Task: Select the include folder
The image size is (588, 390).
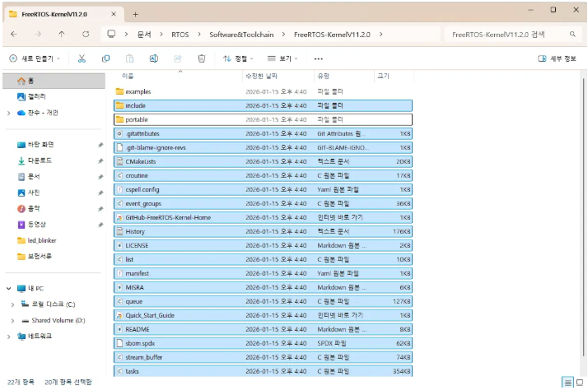Action: pos(263,105)
